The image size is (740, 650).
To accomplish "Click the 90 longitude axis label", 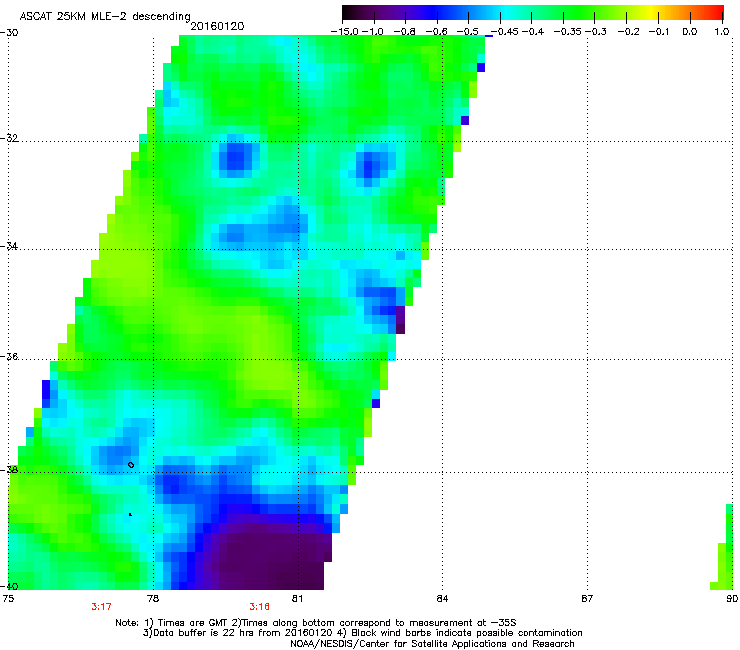I will [732, 599].
